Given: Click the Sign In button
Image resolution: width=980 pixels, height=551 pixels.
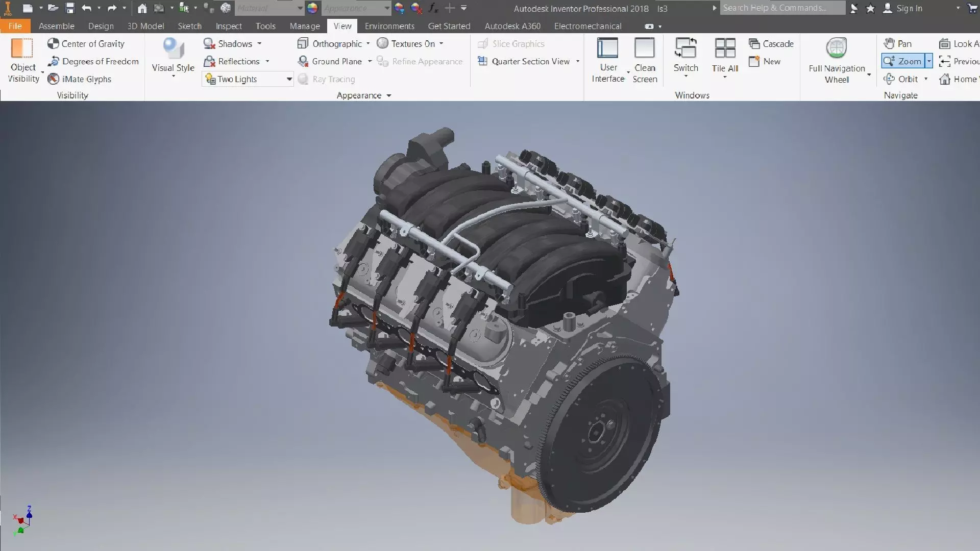Looking at the screenshot, I should [x=902, y=8].
